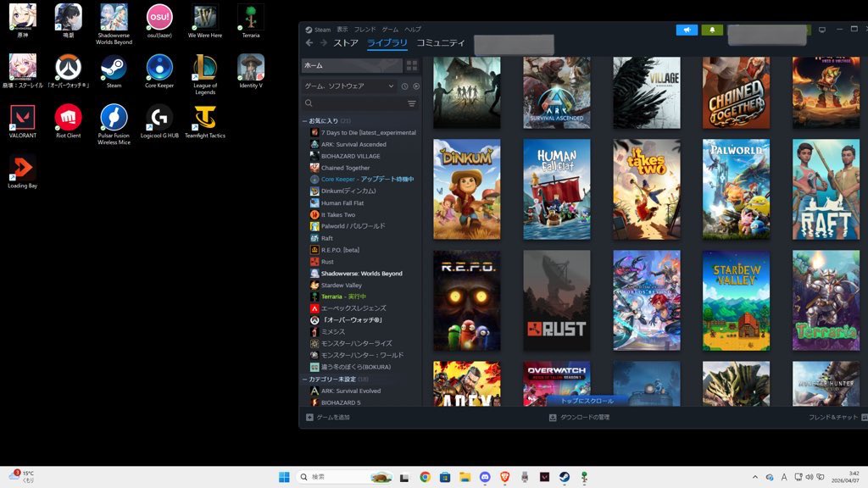This screenshot has height=488, width=868.
Task: Open Logicool G HUB desktop shortcut
Action: (159, 121)
